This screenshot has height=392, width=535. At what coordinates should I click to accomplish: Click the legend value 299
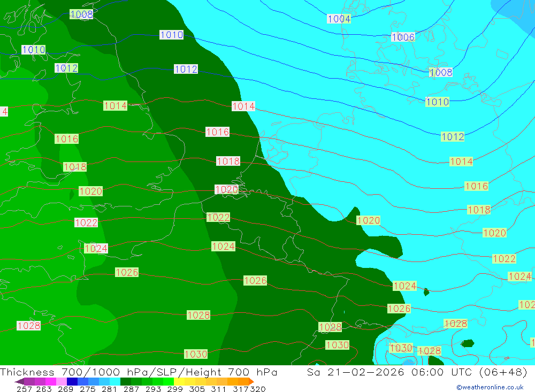[175, 389]
